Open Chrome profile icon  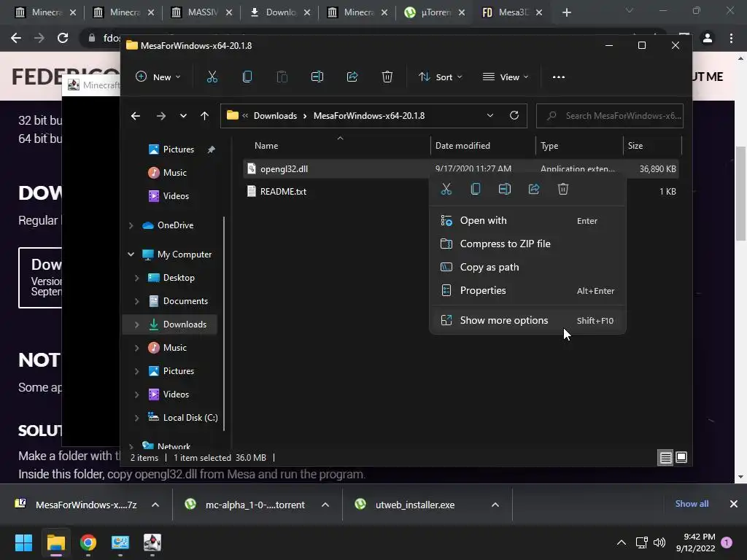click(x=708, y=38)
